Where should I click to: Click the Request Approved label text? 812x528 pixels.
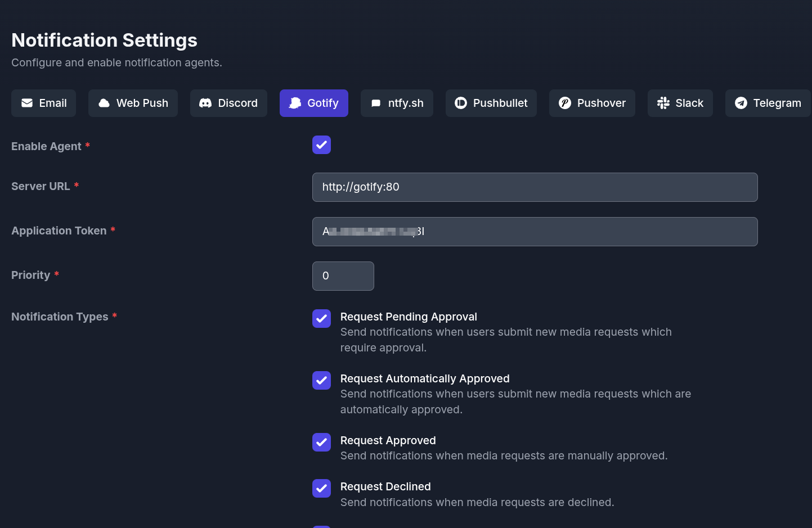coord(388,440)
